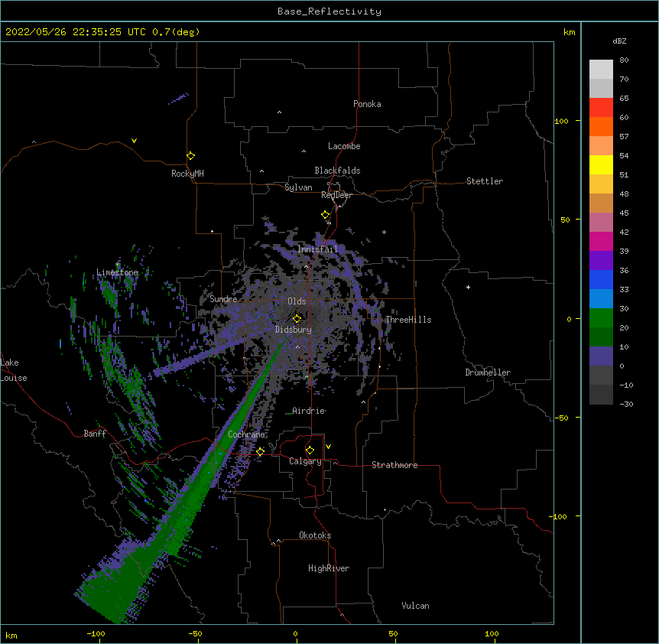Click the Sundre label
Viewport: 659px width, 644px height.
click(223, 299)
